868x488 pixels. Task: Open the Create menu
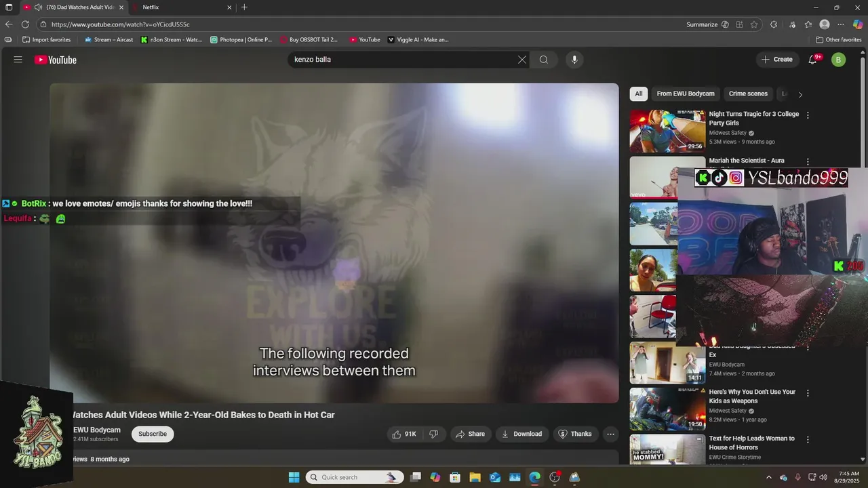(777, 60)
